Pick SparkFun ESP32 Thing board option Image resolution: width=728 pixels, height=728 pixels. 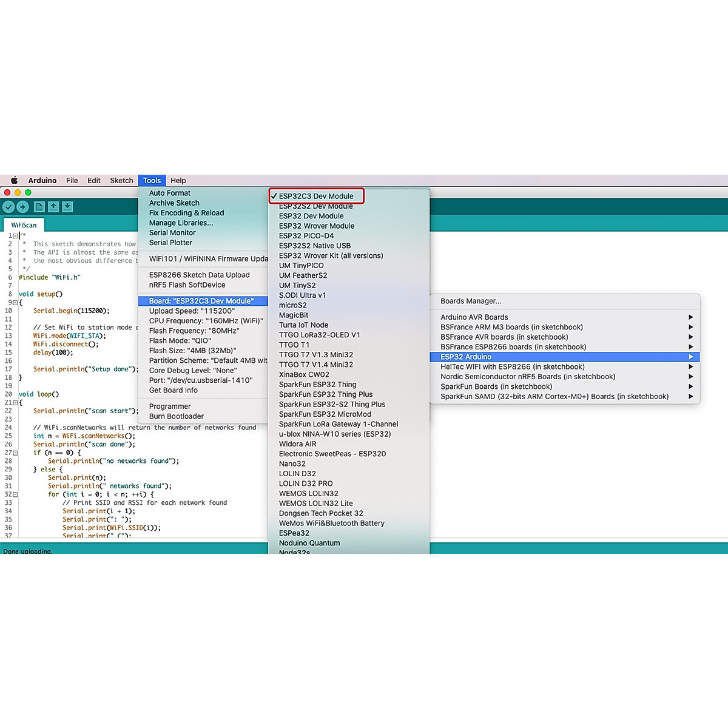pyautogui.click(x=317, y=385)
